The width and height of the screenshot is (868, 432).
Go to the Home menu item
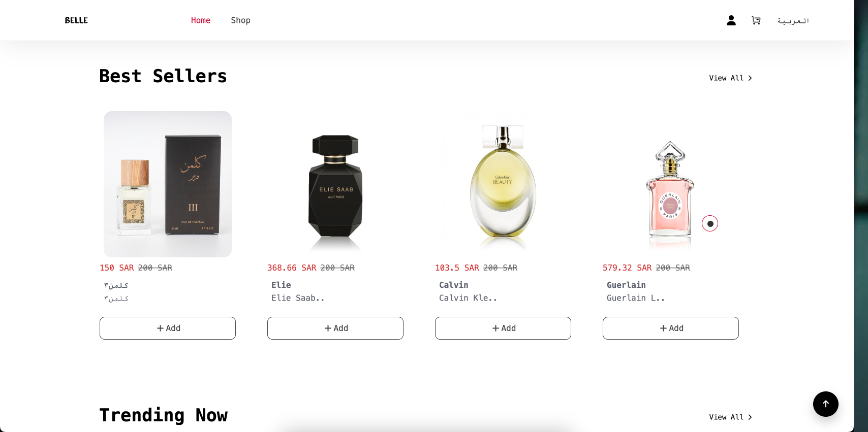(x=201, y=20)
